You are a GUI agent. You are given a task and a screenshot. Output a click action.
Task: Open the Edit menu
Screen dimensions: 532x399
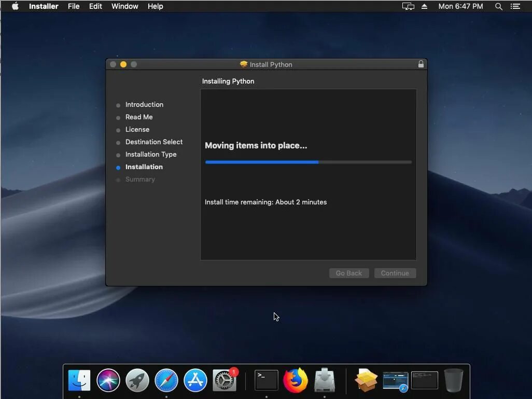click(x=95, y=6)
